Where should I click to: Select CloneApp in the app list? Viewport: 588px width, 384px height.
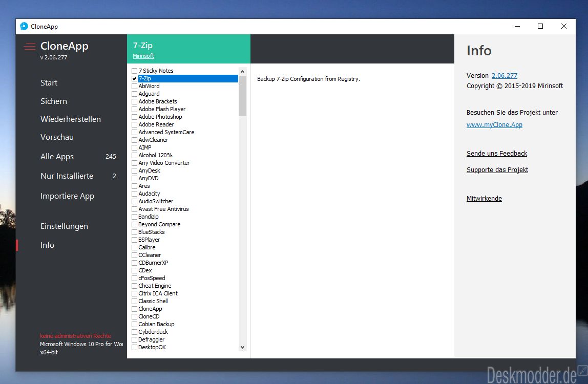click(150, 309)
